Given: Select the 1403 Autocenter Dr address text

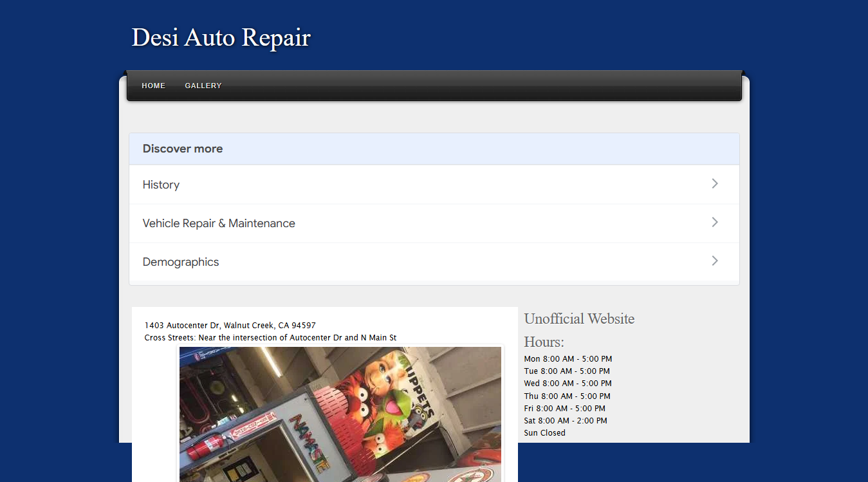Looking at the screenshot, I should [x=230, y=326].
